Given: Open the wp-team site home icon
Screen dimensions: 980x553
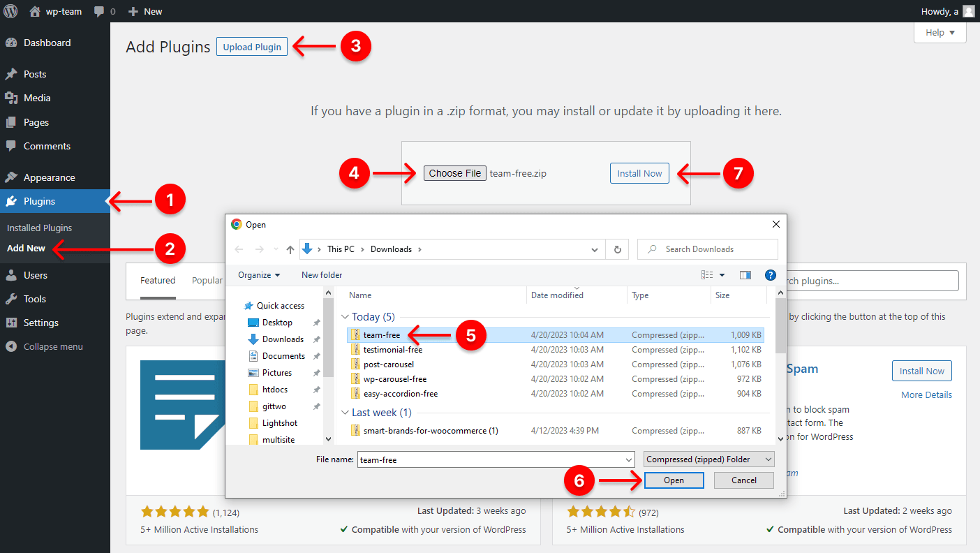Looking at the screenshot, I should tap(35, 11).
